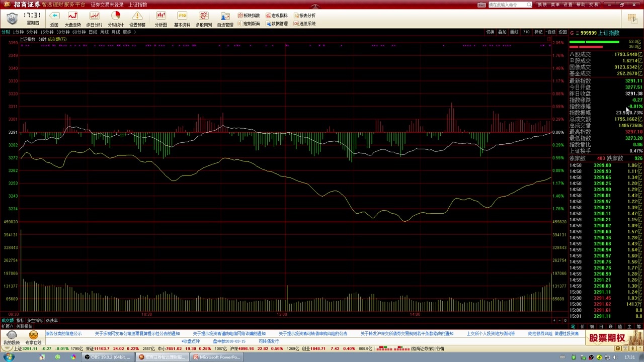
Task: Click the 自选 add-to-watchlist button
Action: pyautogui.click(x=551, y=32)
